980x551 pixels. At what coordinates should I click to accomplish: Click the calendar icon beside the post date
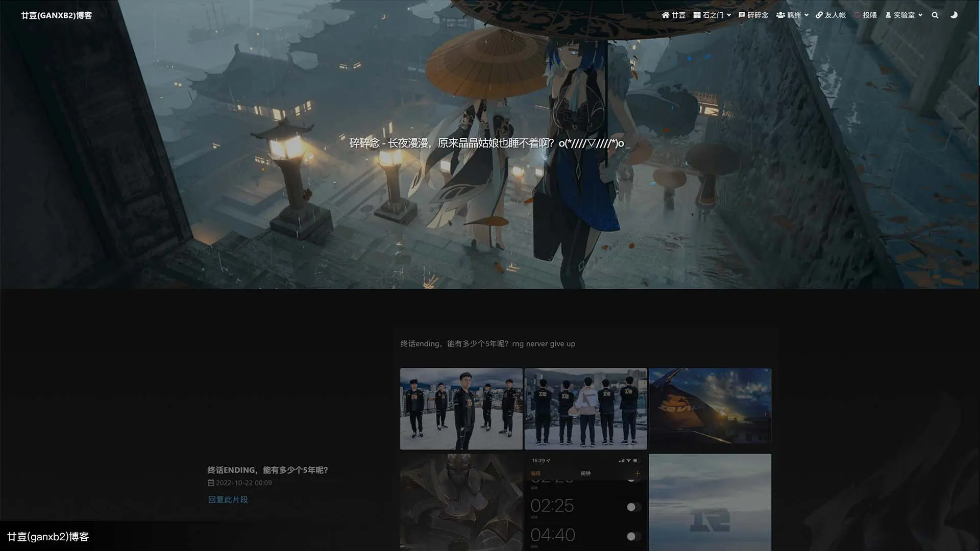tap(211, 483)
